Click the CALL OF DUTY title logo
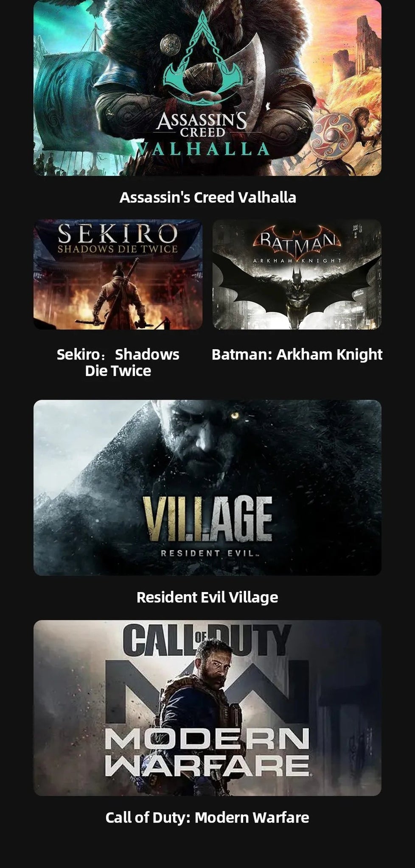415x868 pixels. coord(207,639)
